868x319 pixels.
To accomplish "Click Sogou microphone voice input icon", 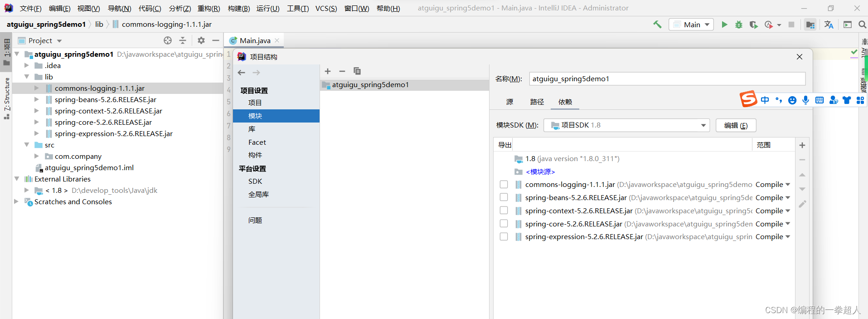I will pyautogui.click(x=805, y=100).
